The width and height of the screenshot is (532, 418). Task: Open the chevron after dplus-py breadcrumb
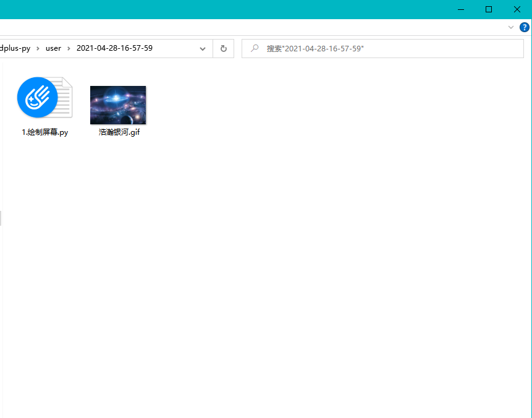(38, 49)
